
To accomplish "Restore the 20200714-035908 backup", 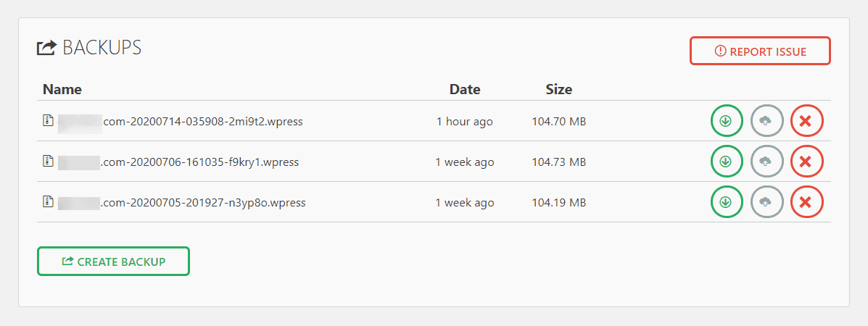I will pos(766,121).
